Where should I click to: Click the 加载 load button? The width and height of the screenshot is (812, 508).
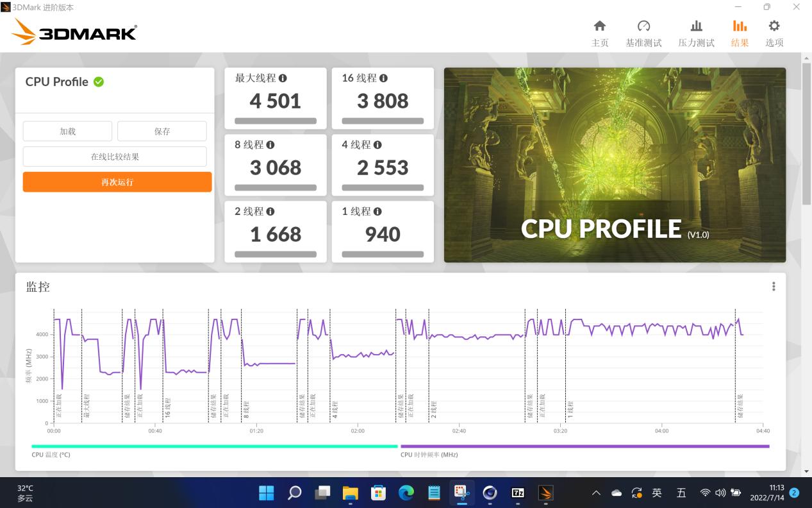pos(67,131)
